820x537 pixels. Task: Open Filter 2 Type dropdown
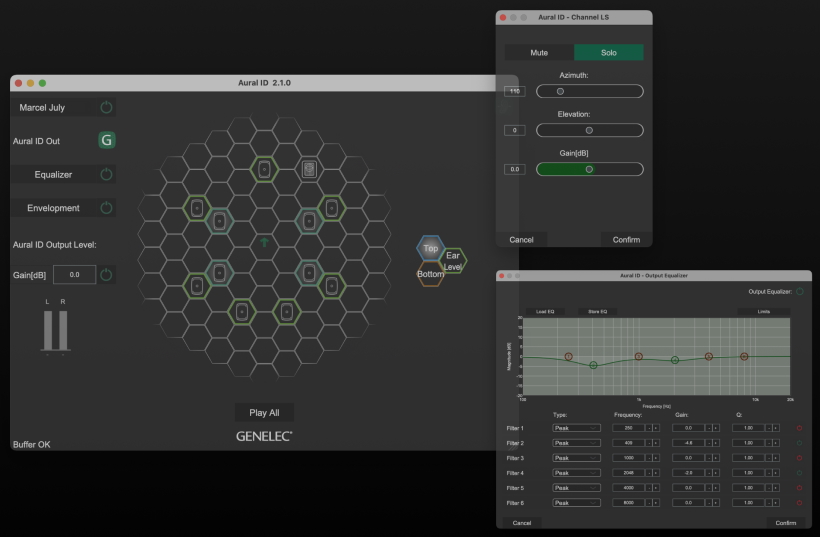click(x=576, y=443)
